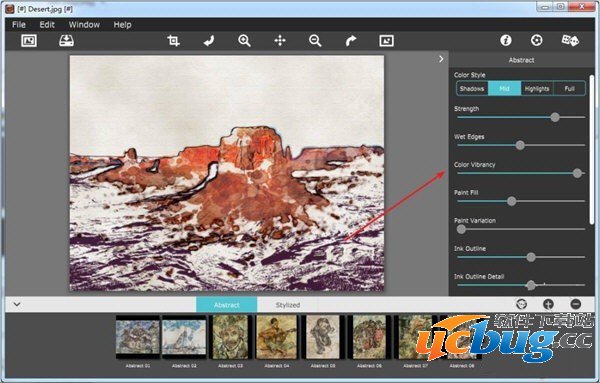Open the Help menu
The height and width of the screenshot is (383, 600).
click(122, 25)
